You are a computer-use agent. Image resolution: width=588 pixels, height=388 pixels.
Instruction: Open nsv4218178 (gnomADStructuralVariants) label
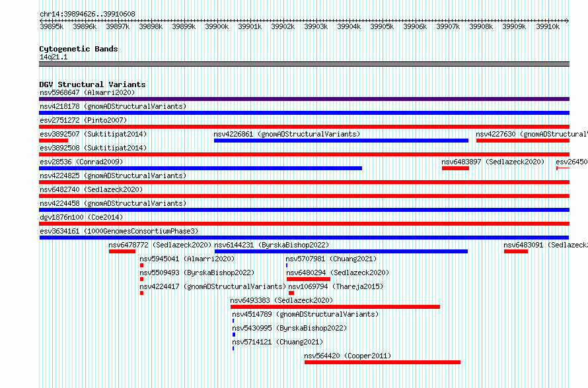tap(113, 106)
